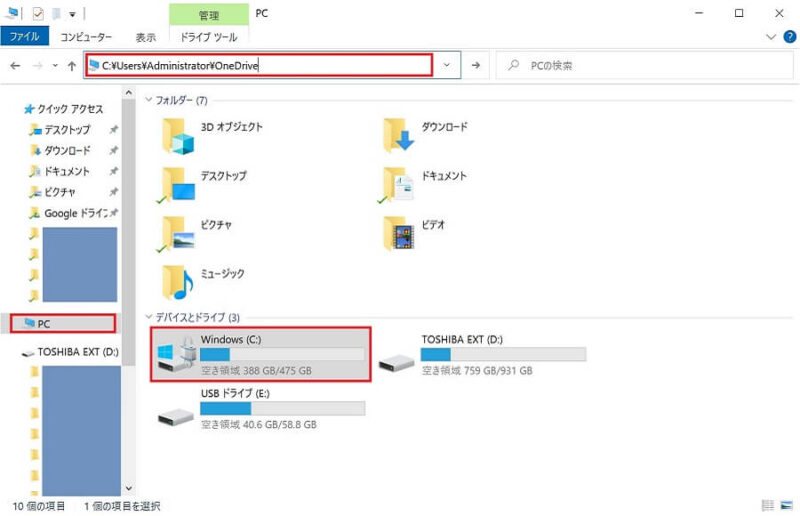Click the Windows (C:) capacity bar
This screenshot has height=516, width=800.
pos(282,354)
